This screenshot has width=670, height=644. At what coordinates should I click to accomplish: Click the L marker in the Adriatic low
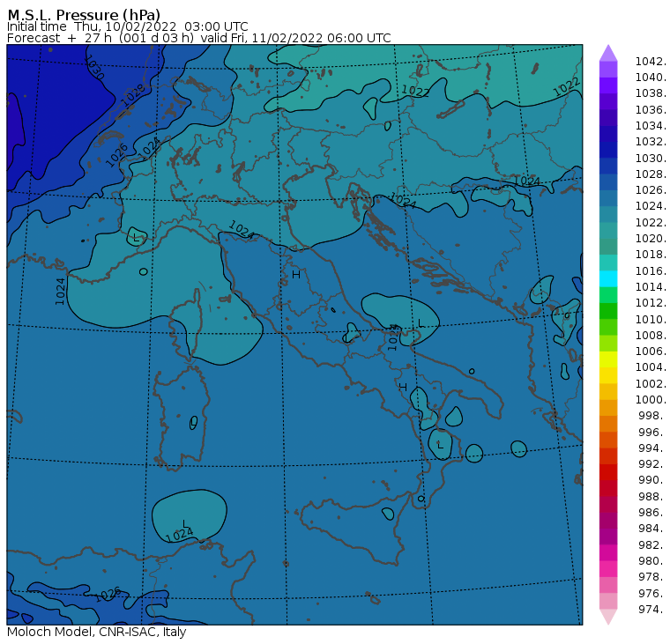pos(421,323)
